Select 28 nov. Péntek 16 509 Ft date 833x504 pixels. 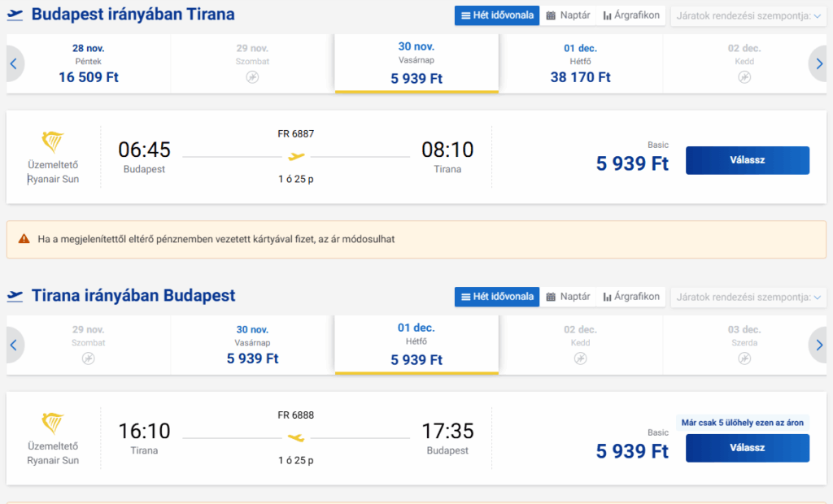point(89,64)
